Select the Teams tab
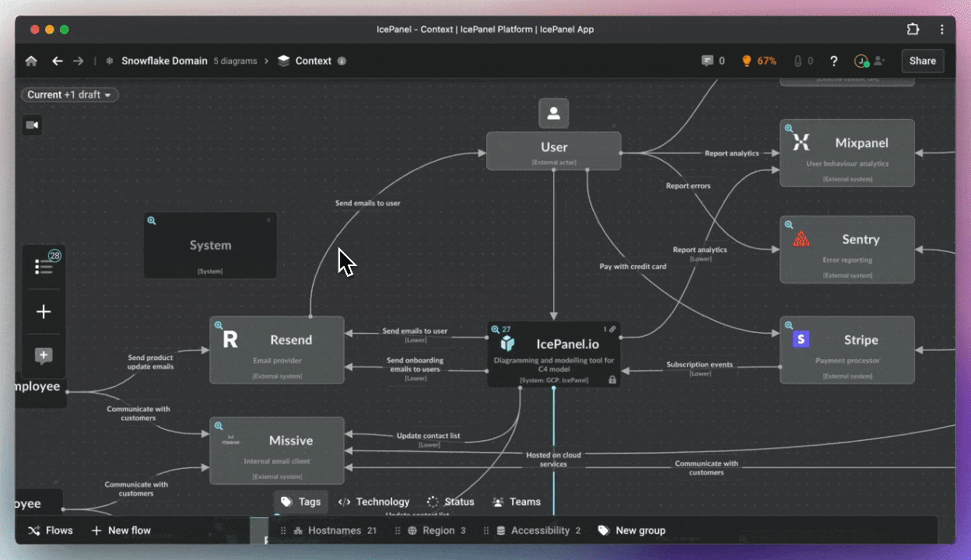This screenshot has height=560, width=971. (515, 502)
